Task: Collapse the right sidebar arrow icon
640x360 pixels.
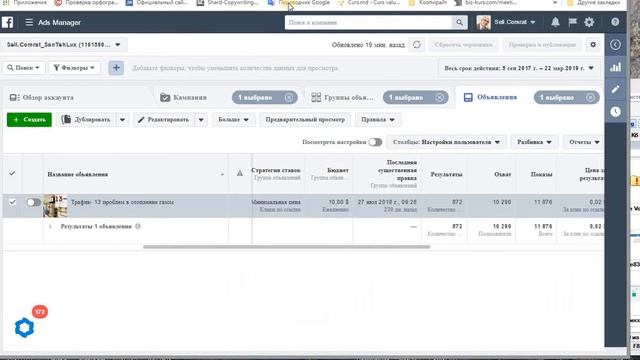Action: [616, 44]
